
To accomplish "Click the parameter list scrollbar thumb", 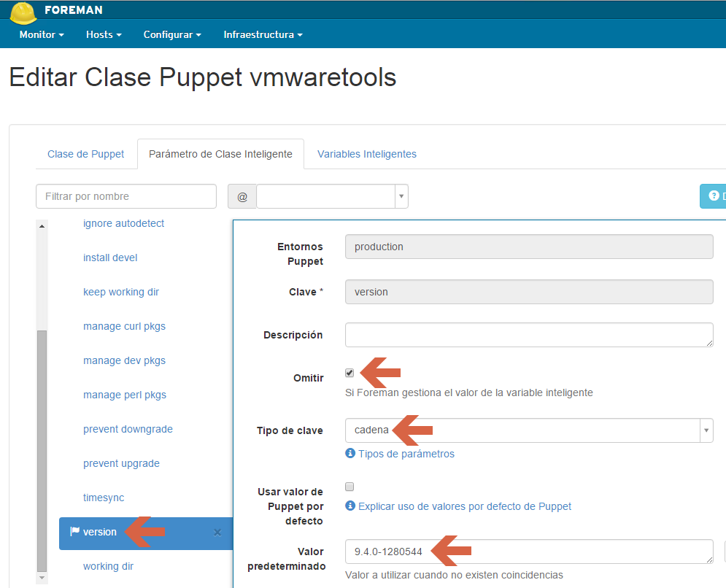I will click(x=42, y=451).
